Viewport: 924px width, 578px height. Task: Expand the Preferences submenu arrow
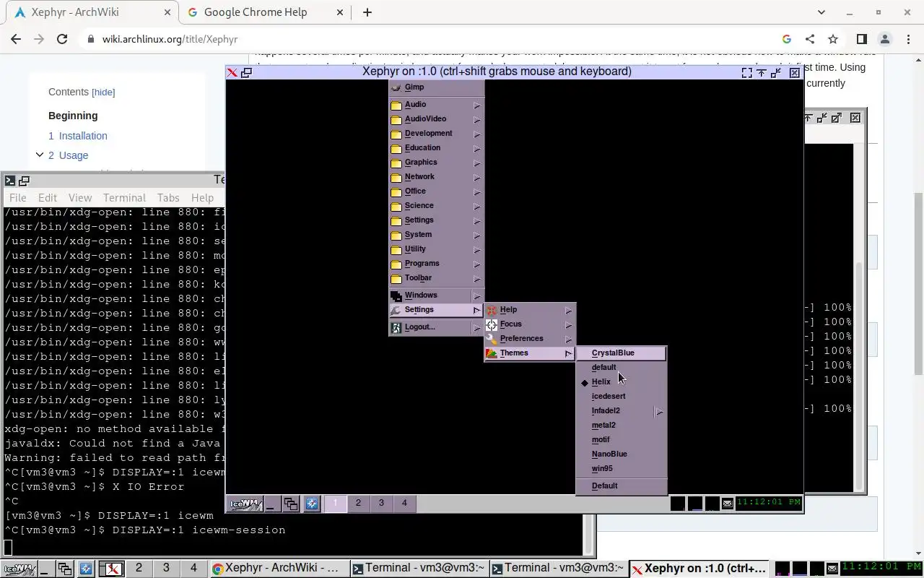point(569,340)
